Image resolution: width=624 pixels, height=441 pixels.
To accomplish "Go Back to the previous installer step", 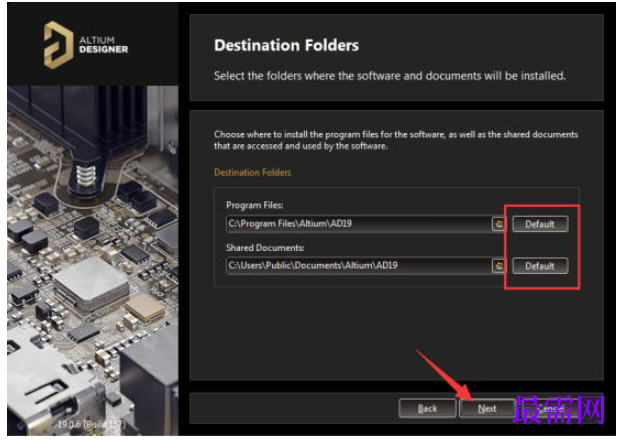I will pyautogui.click(x=427, y=408).
